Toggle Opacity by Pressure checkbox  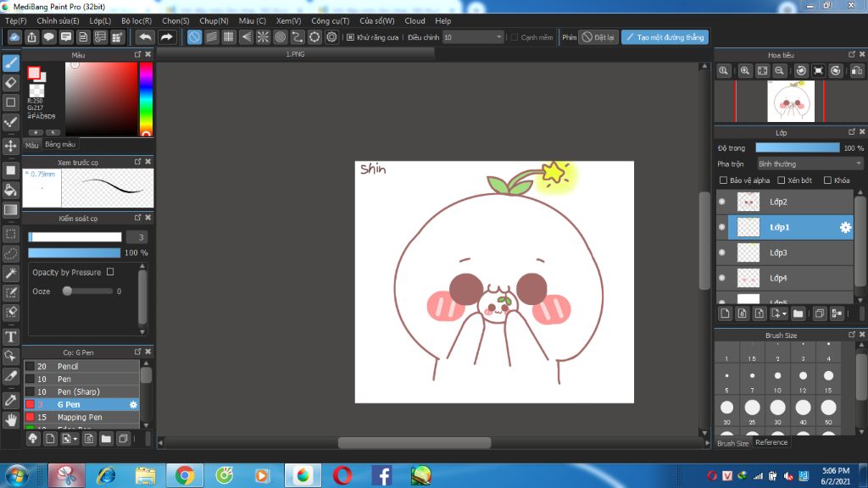click(x=110, y=272)
